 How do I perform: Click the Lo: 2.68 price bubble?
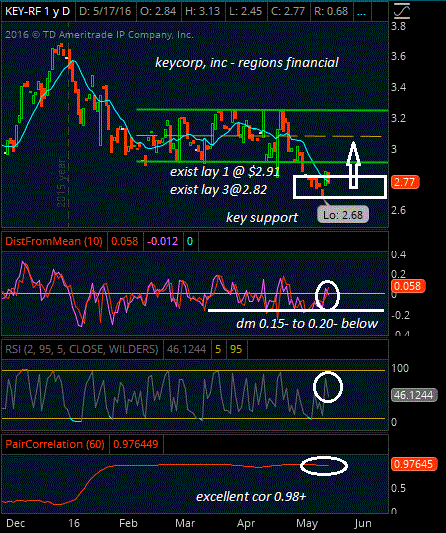pyautogui.click(x=343, y=215)
